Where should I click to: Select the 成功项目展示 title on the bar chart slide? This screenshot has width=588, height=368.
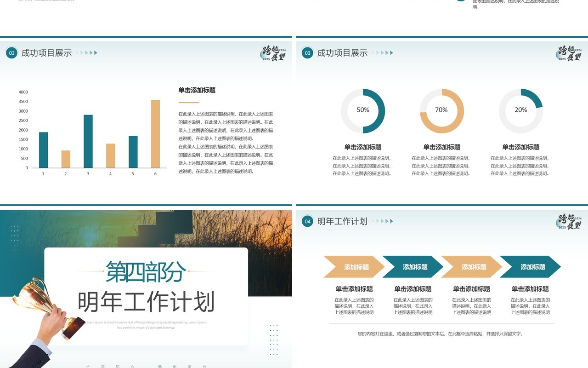point(47,53)
